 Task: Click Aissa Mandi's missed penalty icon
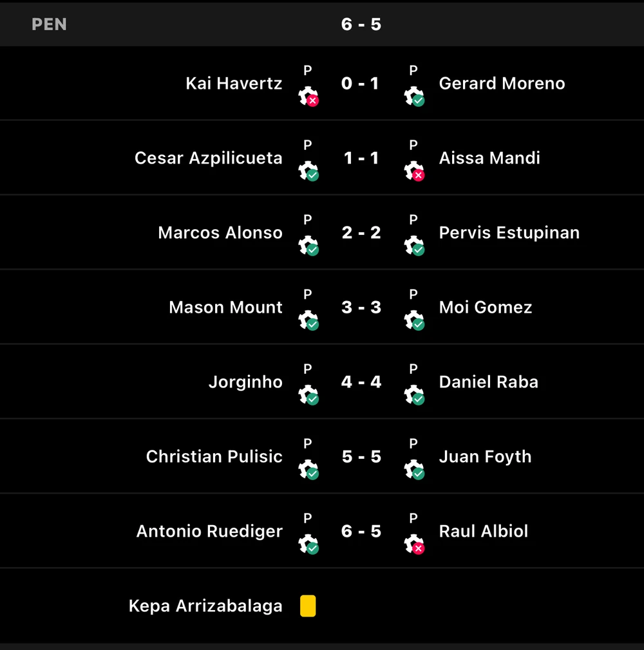(x=414, y=171)
